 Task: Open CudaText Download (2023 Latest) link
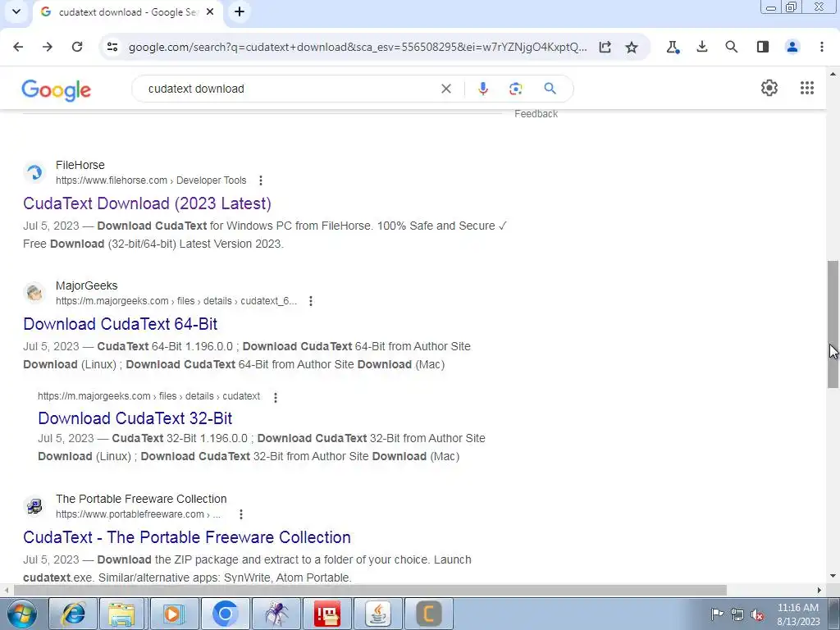point(148,203)
